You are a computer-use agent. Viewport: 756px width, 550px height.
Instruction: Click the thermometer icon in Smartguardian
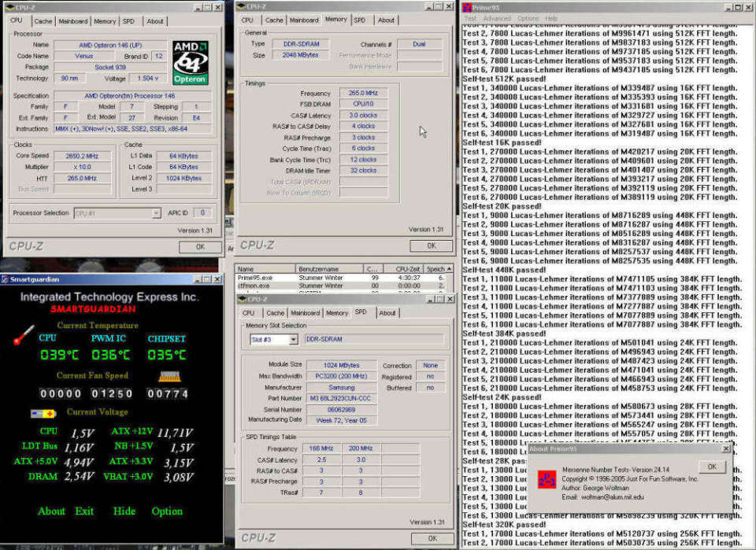point(24,334)
